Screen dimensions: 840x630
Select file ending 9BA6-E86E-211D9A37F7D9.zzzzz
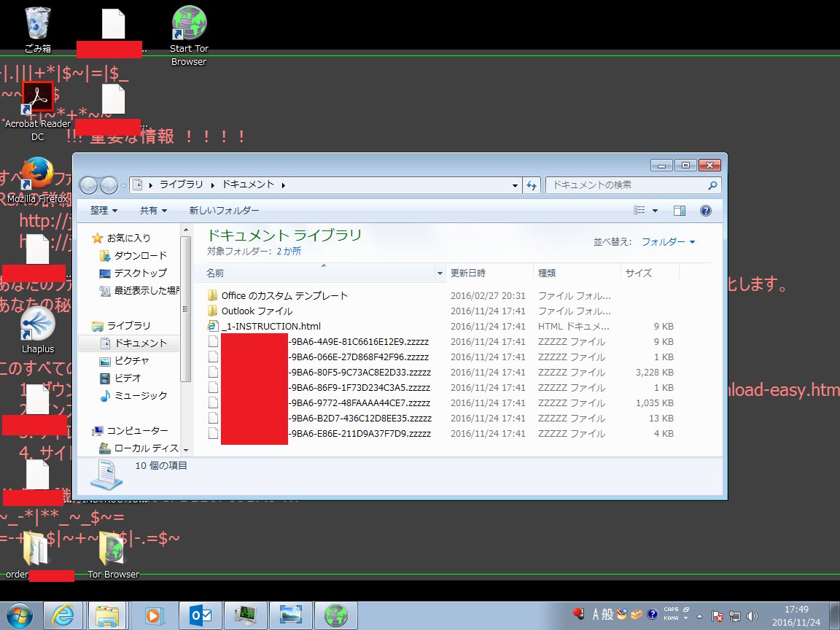320,433
